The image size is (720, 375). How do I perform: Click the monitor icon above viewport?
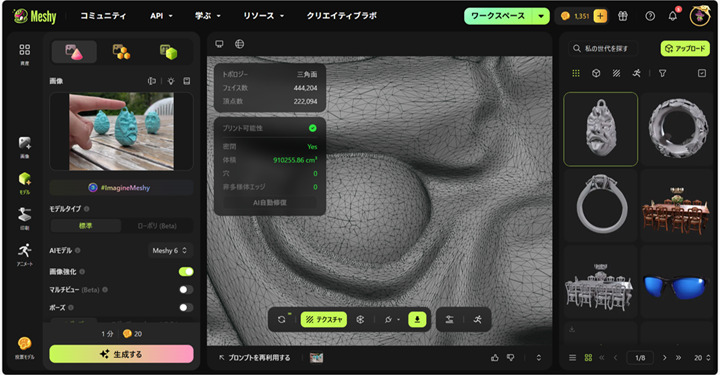219,44
